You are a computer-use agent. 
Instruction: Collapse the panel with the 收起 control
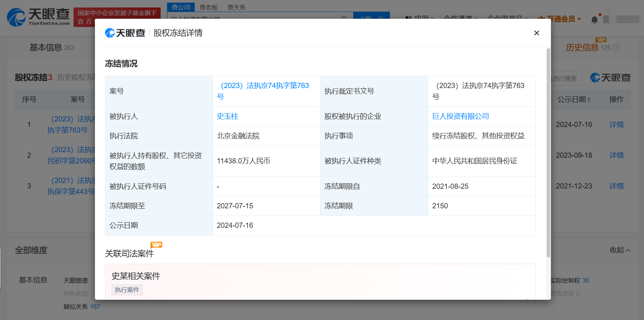(620, 250)
